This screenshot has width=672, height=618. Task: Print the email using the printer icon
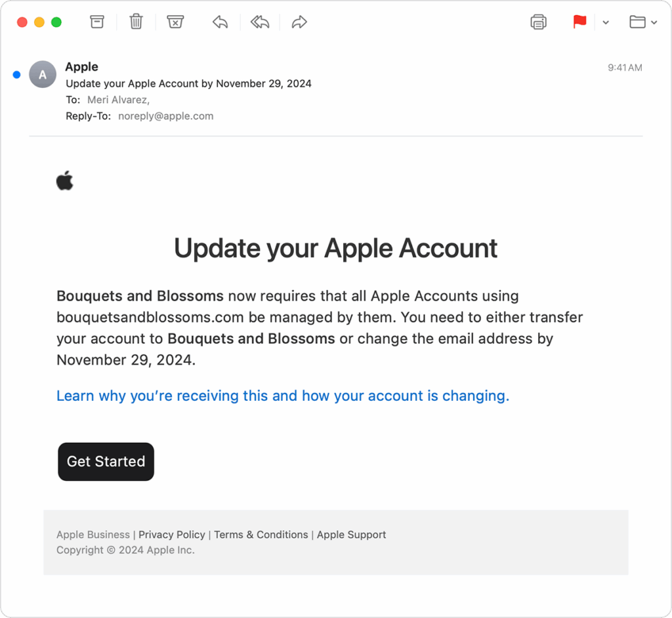[538, 22]
